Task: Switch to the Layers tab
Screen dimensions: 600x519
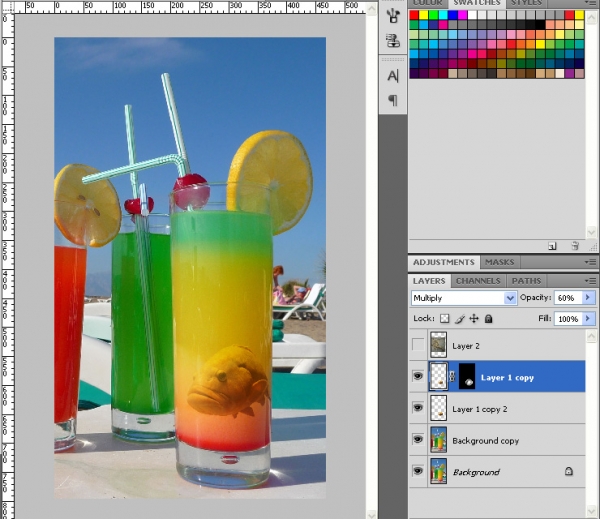Action: point(429,281)
